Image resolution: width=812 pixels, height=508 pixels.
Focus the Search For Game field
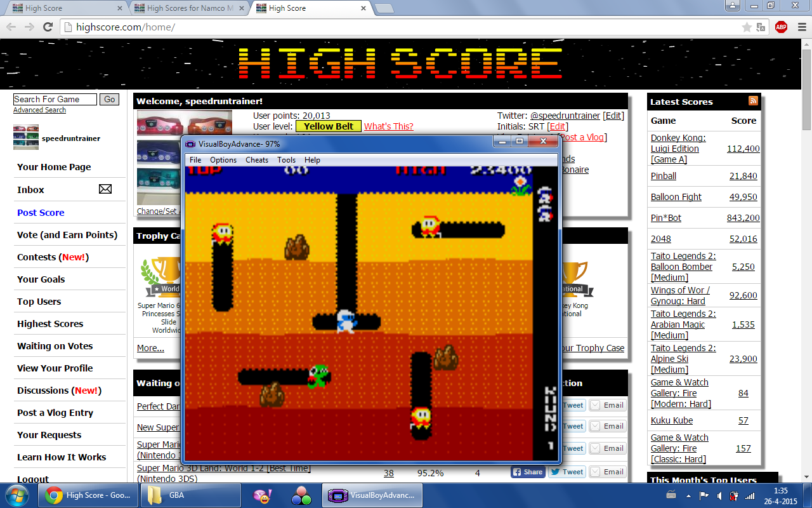tap(55, 99)
